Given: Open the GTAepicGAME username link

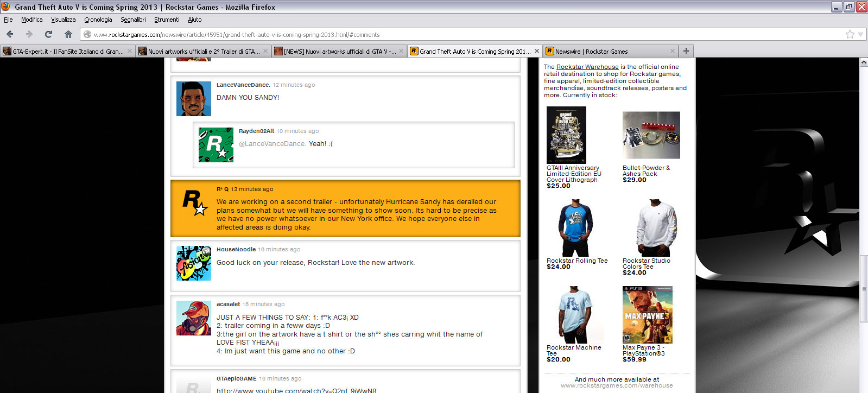Looking at the screenshot, I should click(x=237, y=378).
